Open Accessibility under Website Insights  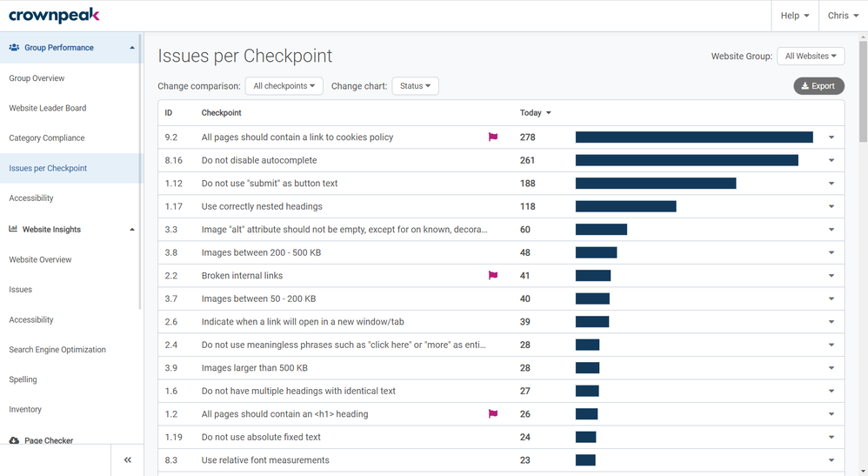[x=31, y=319]
